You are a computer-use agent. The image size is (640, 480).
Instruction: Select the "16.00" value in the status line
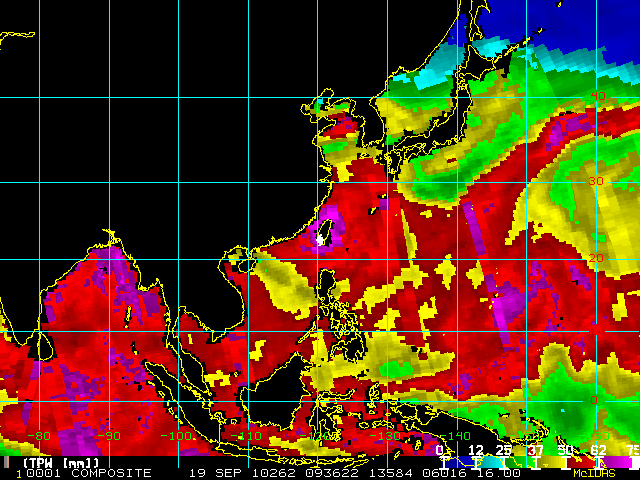[498, 473]
